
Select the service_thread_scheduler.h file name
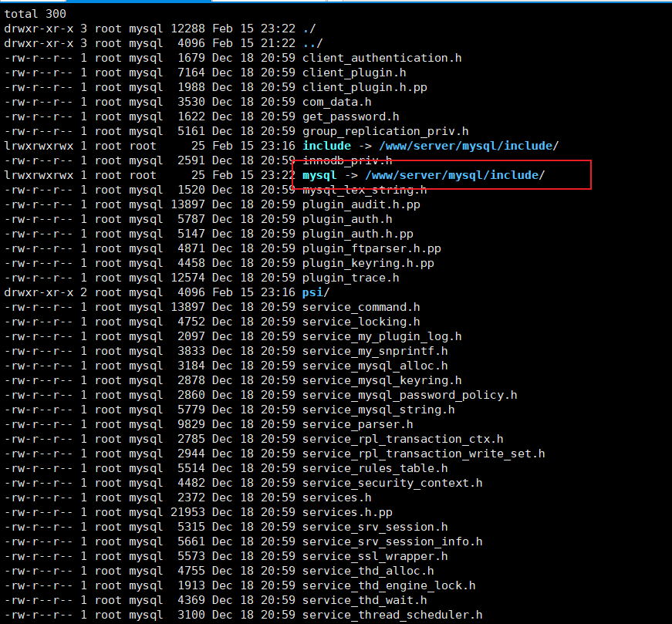pyautogui.click(x=392, y=615)
